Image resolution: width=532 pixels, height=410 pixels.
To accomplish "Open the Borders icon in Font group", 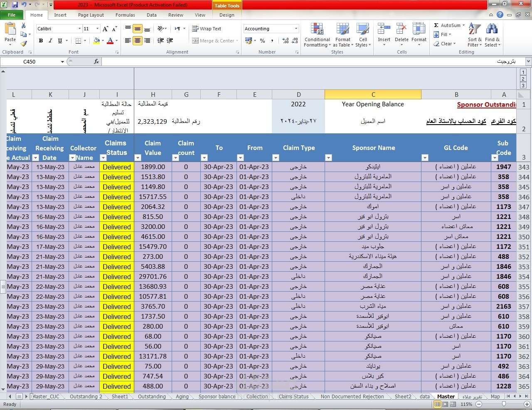I will click(79, 41).
